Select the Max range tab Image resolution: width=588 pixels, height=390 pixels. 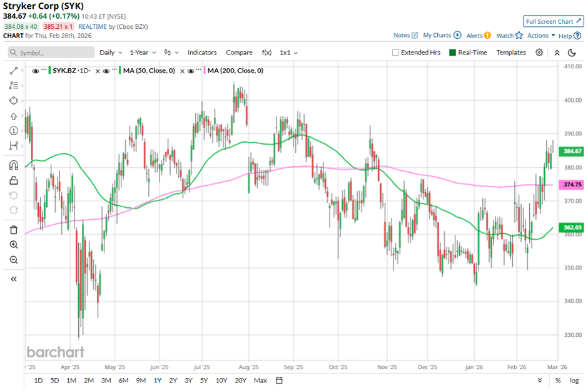(260, 380)
